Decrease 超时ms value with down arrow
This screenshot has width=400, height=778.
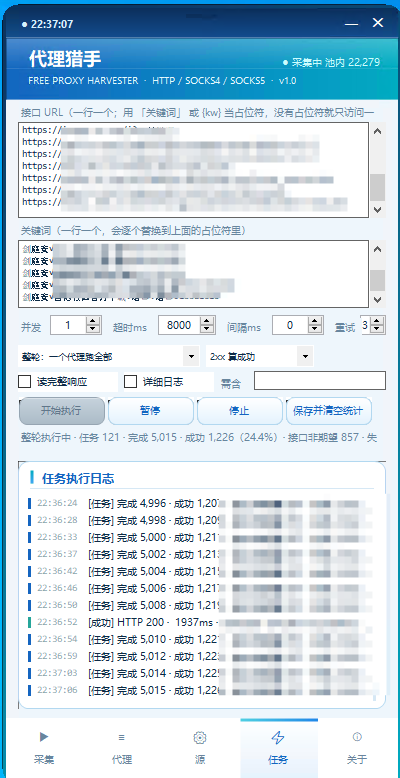[x=207, y=329]
